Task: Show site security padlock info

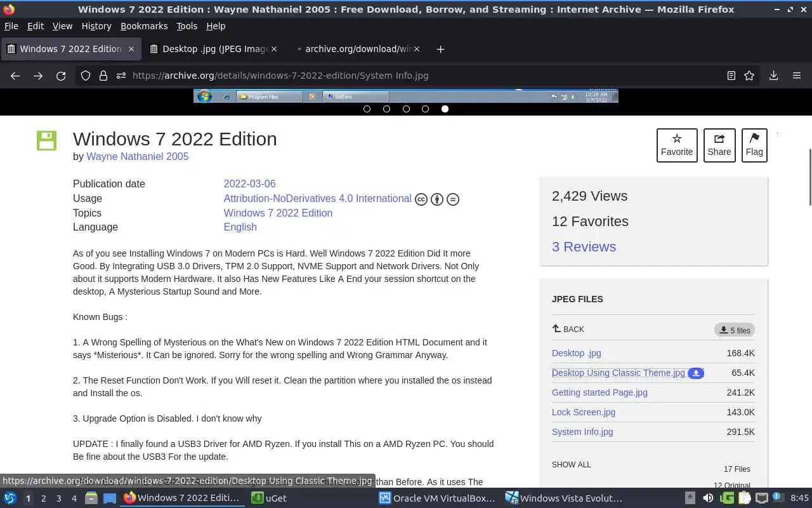Action: (x=103, y=76)
